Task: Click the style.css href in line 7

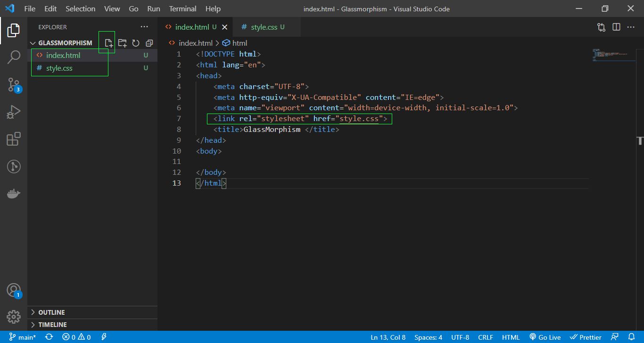Action: pos(359,119)
